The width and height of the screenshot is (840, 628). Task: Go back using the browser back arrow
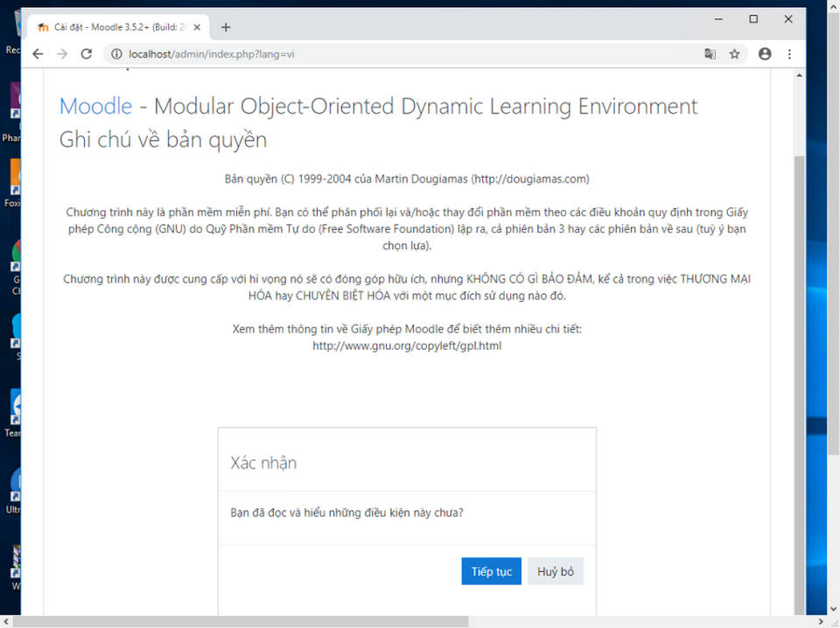click(x=38, y=54)
